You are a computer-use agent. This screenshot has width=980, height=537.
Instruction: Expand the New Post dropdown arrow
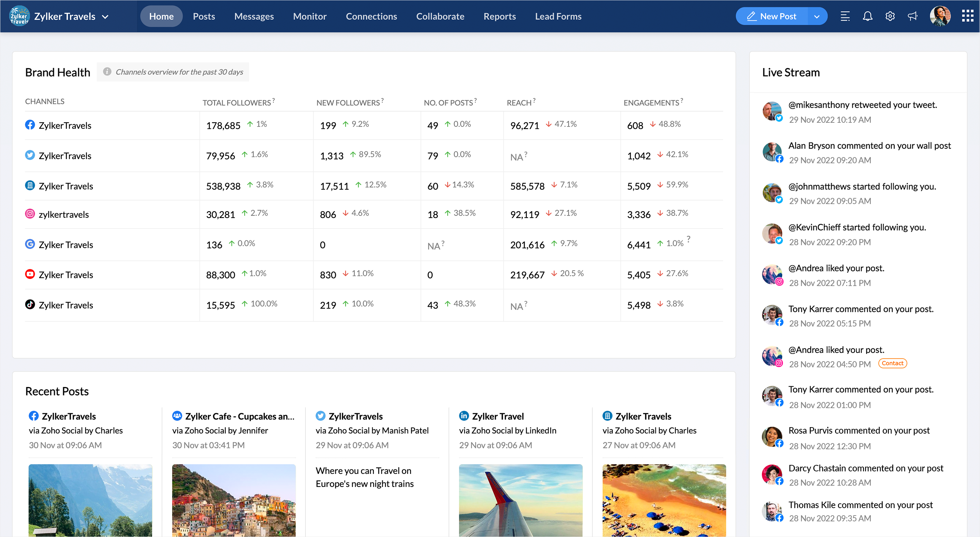point(816,16)
